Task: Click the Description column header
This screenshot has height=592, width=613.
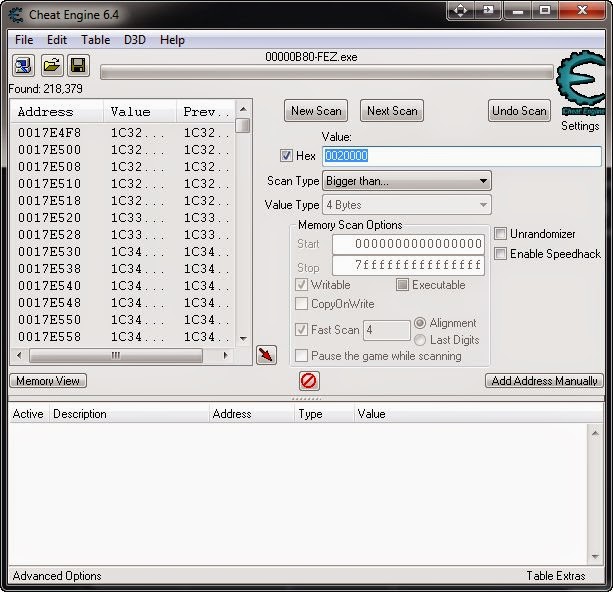Action: (x=129, y=414)
